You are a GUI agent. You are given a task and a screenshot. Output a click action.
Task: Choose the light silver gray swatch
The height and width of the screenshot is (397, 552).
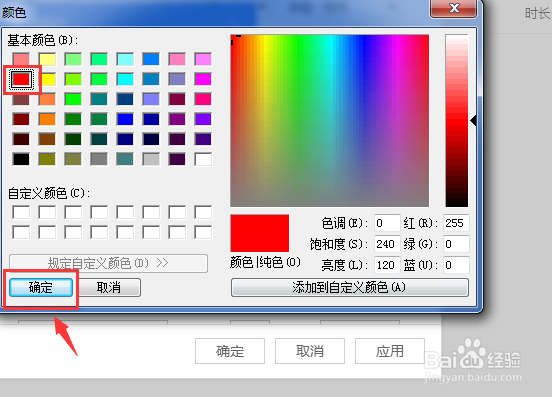tap(151, 159)
